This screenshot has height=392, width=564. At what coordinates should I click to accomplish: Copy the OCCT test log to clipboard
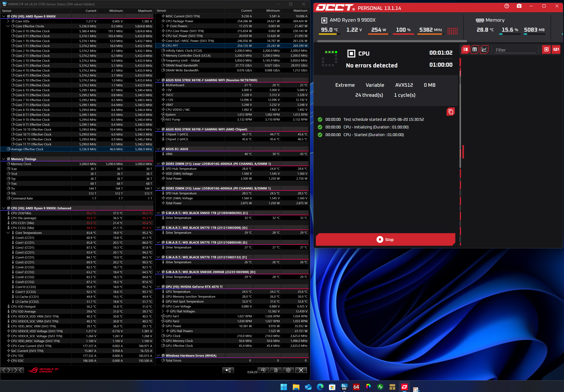click(x=451, y=112)
